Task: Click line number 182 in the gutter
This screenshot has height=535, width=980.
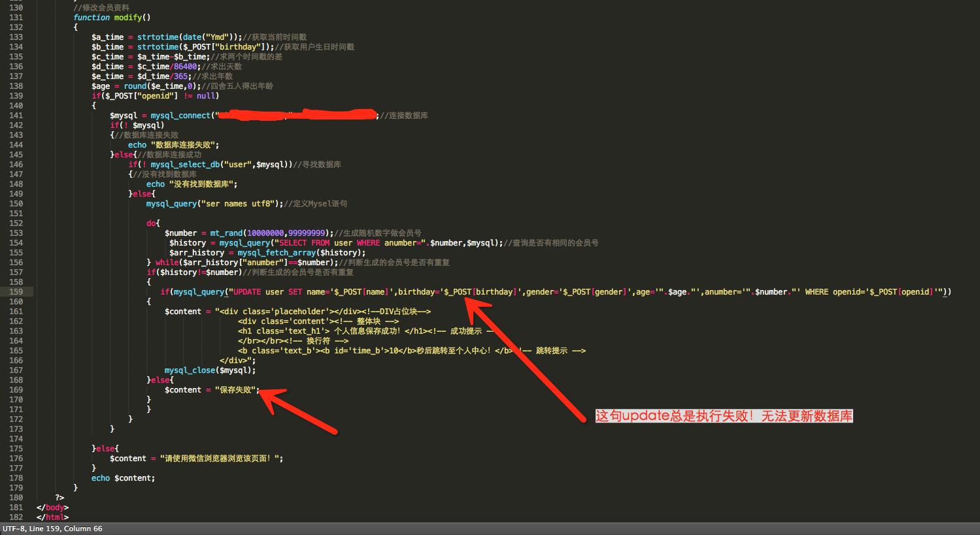Action: (16, 517)
